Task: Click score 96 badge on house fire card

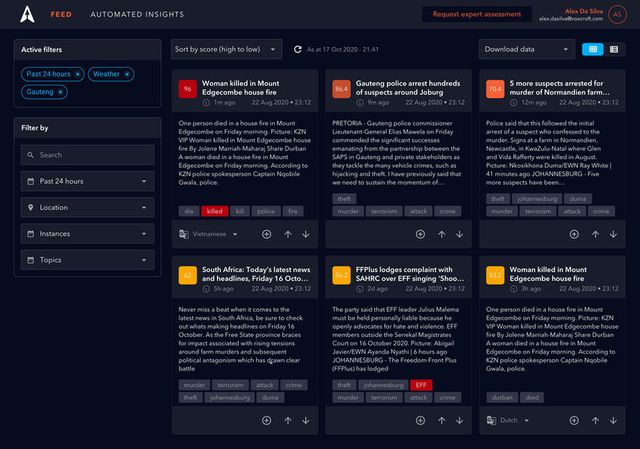Action: pyautogui.click(x=188, y=89)
